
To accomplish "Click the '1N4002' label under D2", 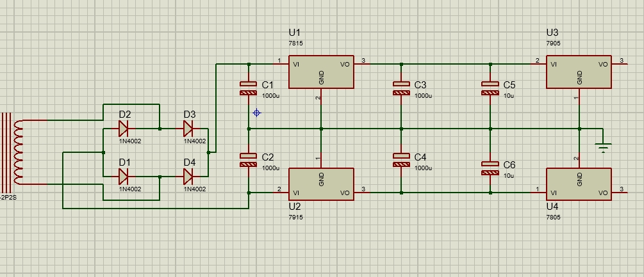I will pyautogui.click(x=130, y=141).
